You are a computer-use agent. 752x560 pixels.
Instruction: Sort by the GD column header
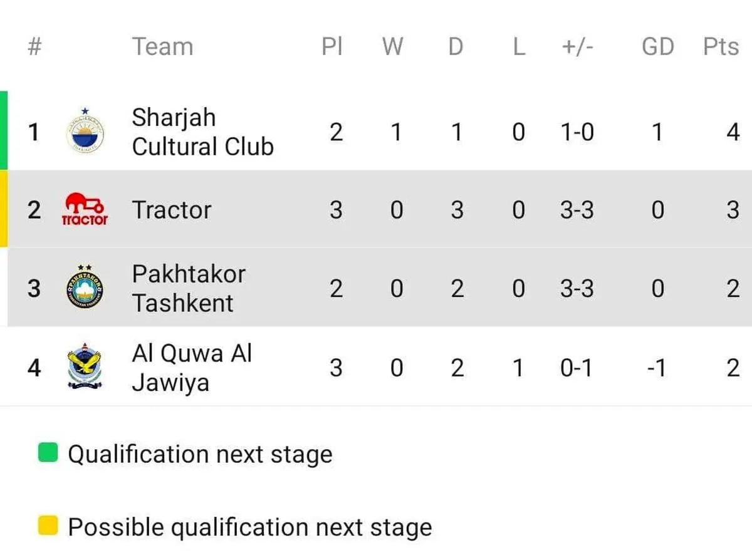point(657,46)
